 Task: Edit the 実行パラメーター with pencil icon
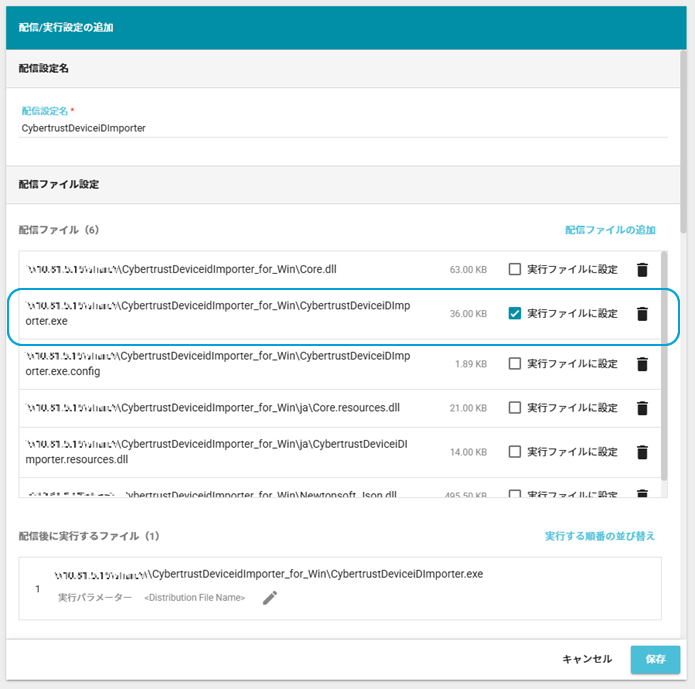coord(269,598)
